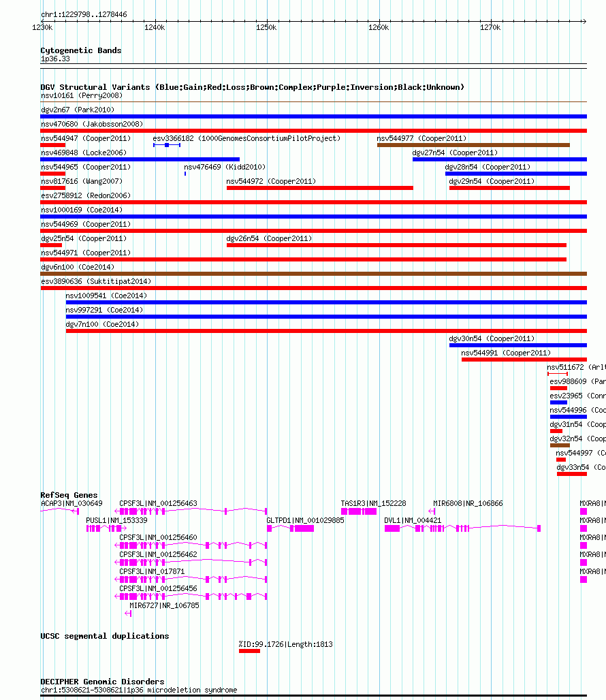The image size is (606, 700).
Task: Click the chr1:1229798..1278446 coordinate label
Action: coord(84,14)
